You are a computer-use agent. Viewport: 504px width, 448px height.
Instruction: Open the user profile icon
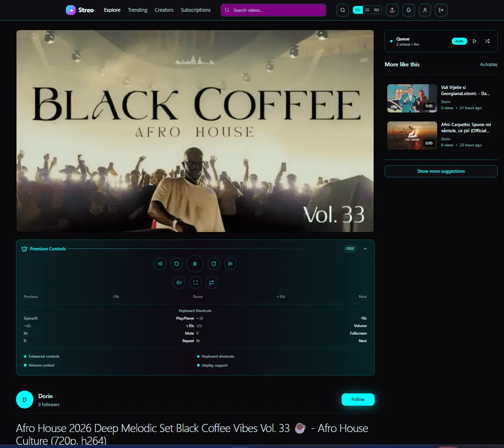pos(425,10)
